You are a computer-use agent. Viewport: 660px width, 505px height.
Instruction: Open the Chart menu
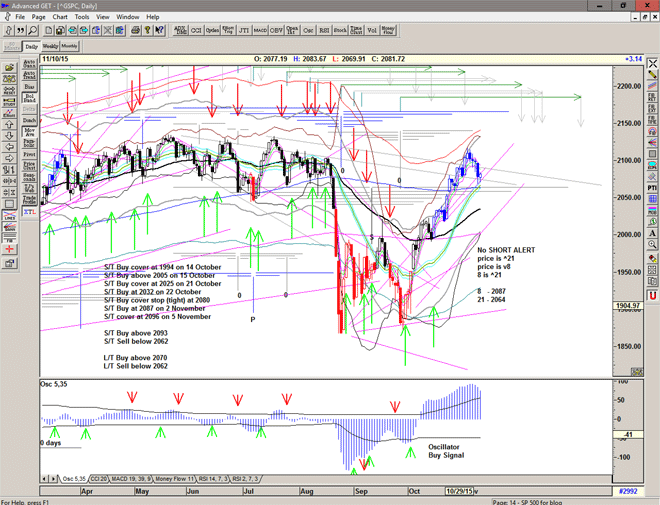(x=60, y=17)
